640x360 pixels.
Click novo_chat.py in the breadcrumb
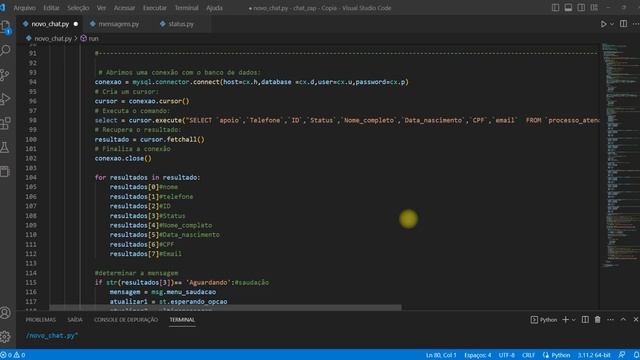click(53, 38)
